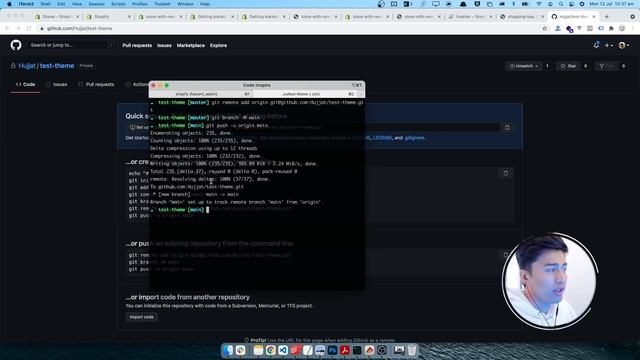The height and width of the screenshot is (360, 640).
Task: Click Issues in GitHub header
Action: click(164, 45)
